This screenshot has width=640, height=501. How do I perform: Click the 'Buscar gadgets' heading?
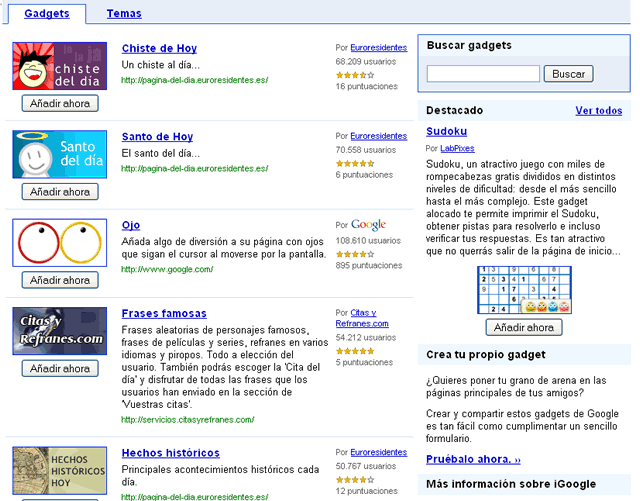(469, 45)
